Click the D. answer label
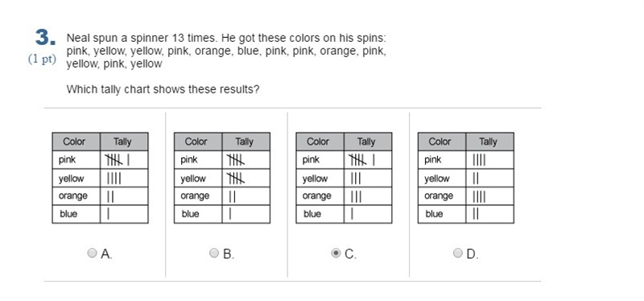This screenshot has height=301, width=644. click(x=473, y=254)
